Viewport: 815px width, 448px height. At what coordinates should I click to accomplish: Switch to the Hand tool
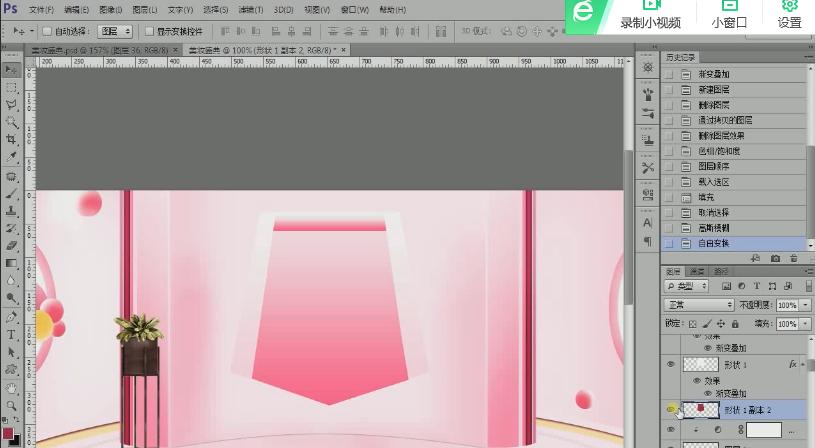(x=11, y=388)
